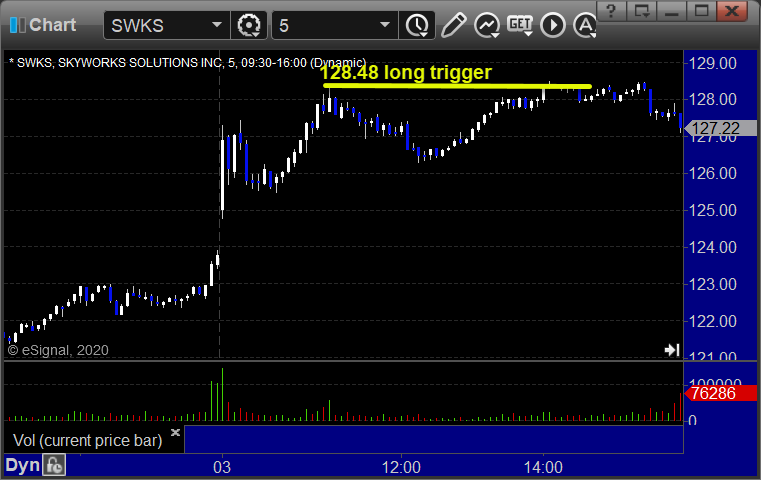Click the Dyn label
Image resolution: width=761 pixels, height=480 pixels.
point(22,465)
